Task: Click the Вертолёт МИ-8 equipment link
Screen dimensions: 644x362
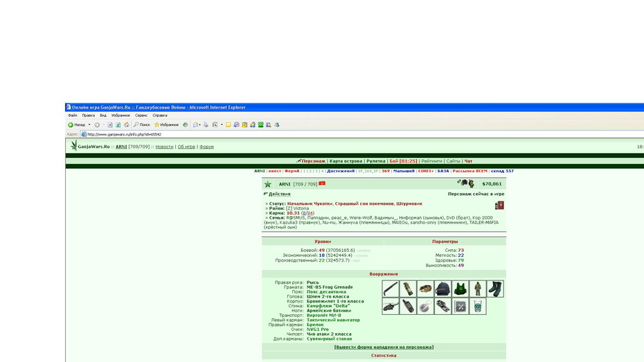Action: point(323,315)
